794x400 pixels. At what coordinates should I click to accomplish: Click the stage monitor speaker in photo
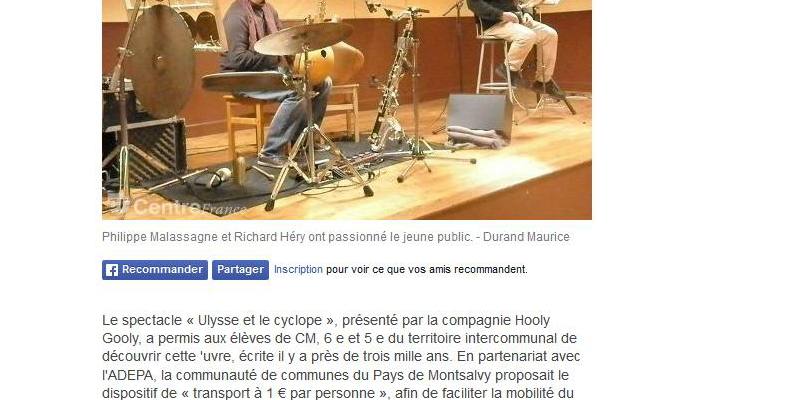click(479, 114)
